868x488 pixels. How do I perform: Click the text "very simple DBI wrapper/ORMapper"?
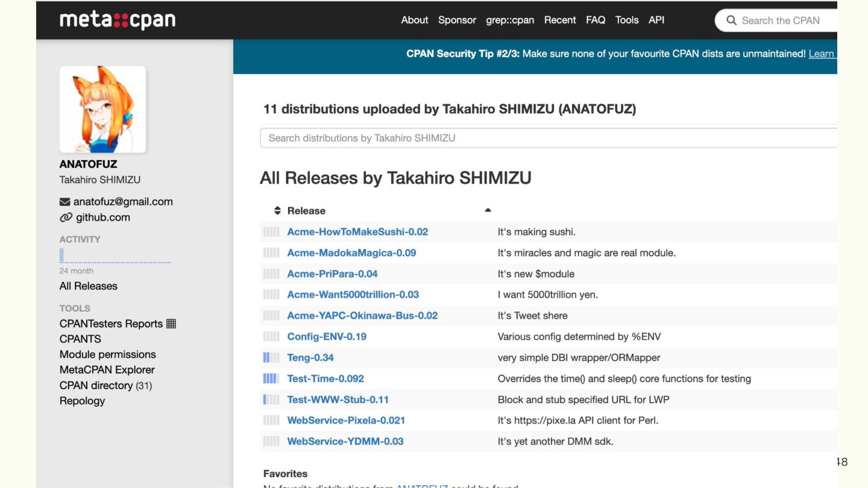click(x=579, y=358)
